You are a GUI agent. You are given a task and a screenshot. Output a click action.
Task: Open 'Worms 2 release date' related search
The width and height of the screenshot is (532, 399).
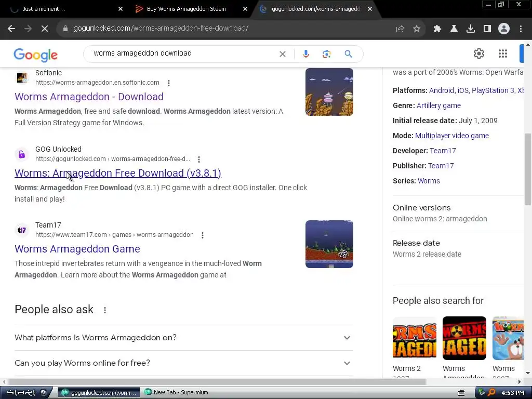click(427, 254)
